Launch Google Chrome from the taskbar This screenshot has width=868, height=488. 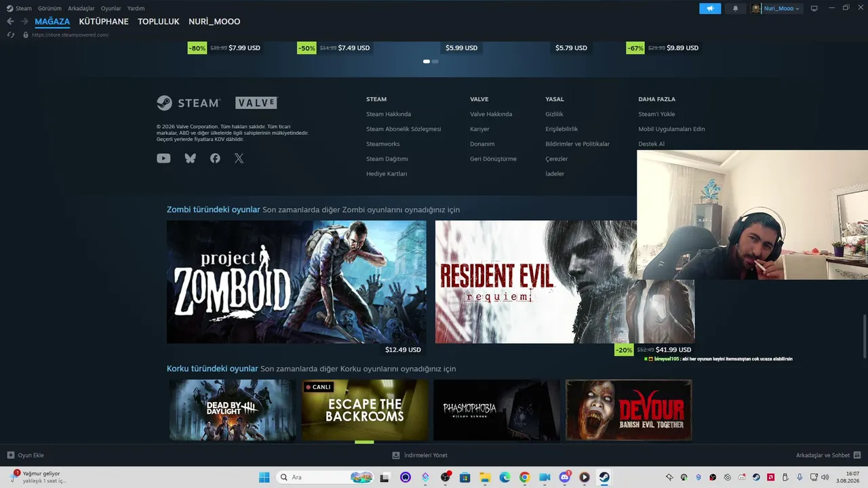[x=525, y=477]
